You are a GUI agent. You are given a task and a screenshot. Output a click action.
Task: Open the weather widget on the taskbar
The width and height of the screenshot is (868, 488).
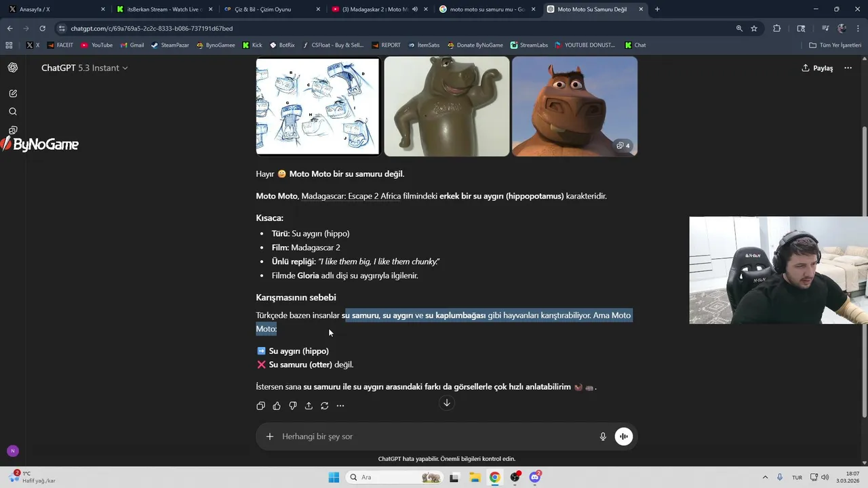pyautogui.click(x=31, y=477)
